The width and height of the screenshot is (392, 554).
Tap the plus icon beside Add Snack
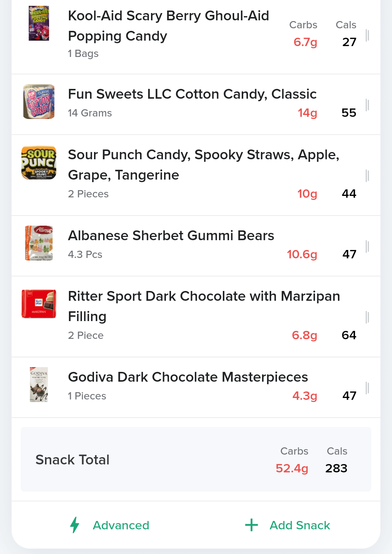(x=252, y=525)
